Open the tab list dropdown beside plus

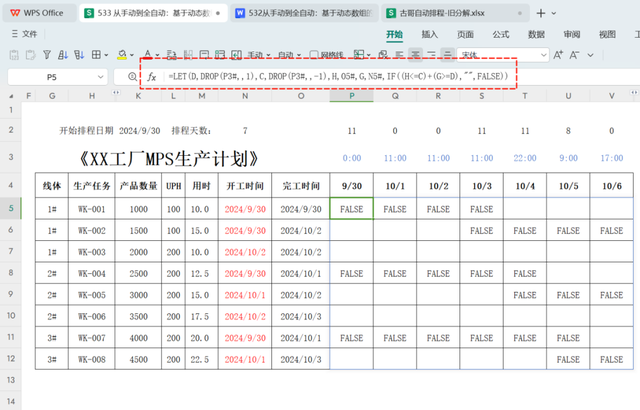pyautogui.click(x=554, y=13)
